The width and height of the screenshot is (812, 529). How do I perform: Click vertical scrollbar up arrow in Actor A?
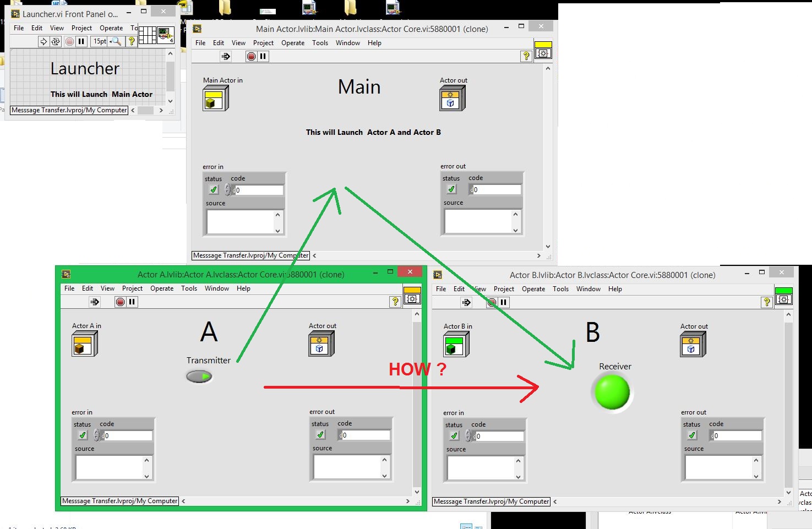tap(417, 314)
